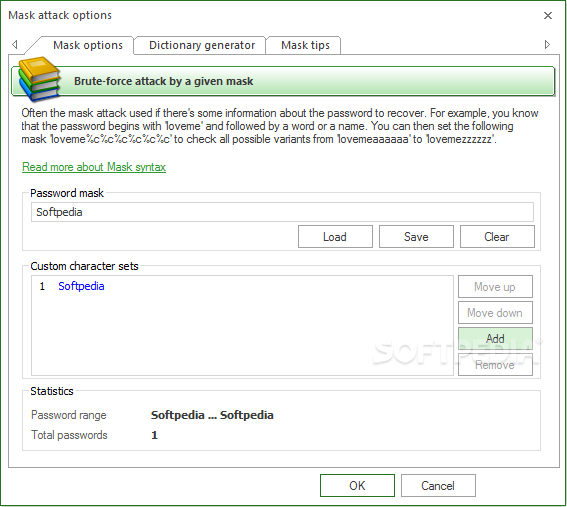Image resolution: width=567 pixels, height=507 pixels.
Task: Confirm the dialog with OK
Action: pyautogui.click(x=357, y=486)
